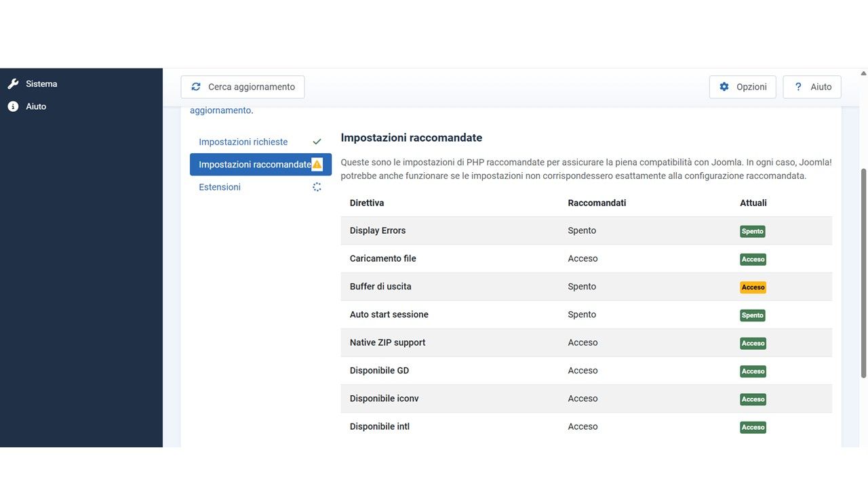Click the Acceso badge for Disponibile GD
The image size is (868, 488).
point(753,371)
